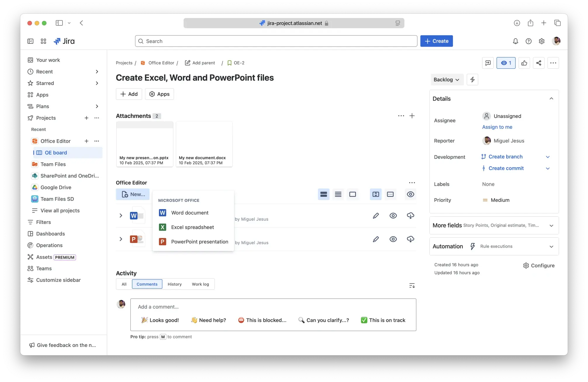Edit the PowerPoint file with pencil icon
Viewport: 588px width, 382px height.
pyautogui.click(x=376, y=239)
